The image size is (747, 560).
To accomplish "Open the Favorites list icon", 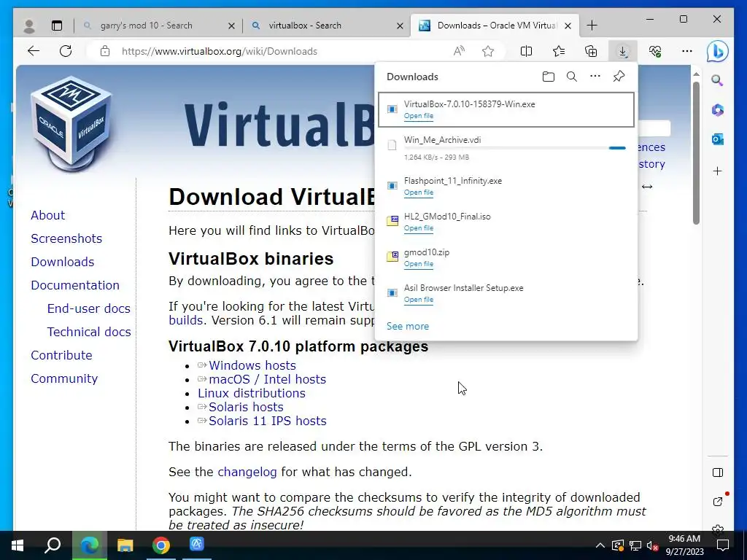I will coord(559,51).
